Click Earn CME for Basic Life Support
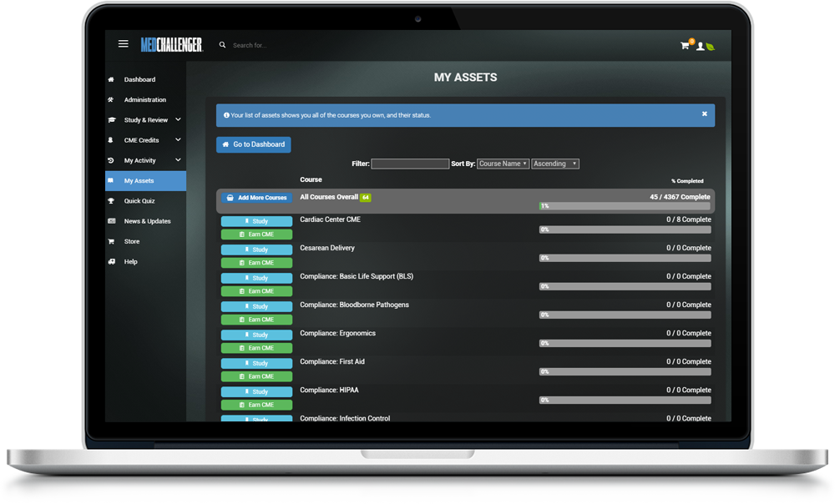This screenshot has height=504, width=835. 256,291
